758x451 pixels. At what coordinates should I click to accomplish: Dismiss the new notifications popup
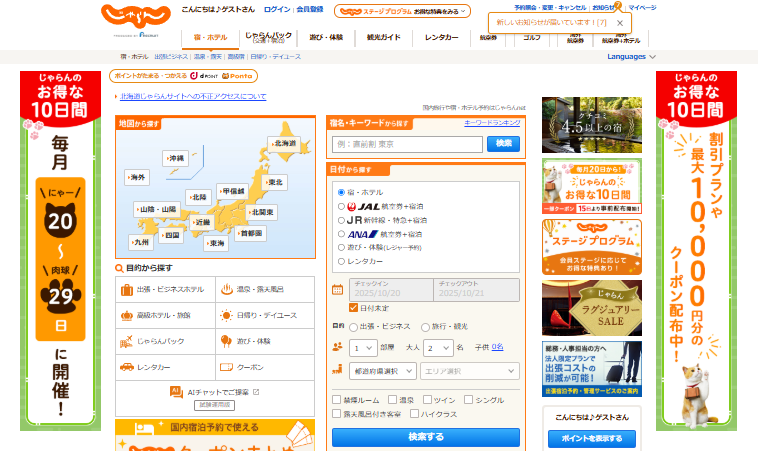619,22
